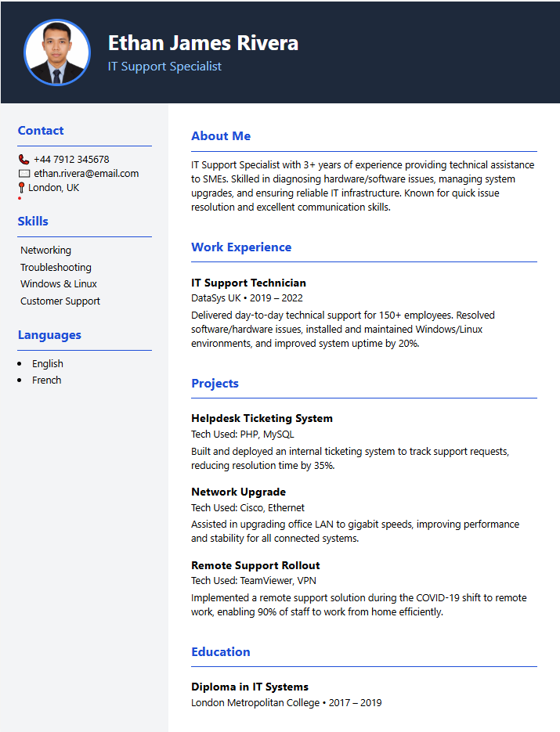Click the About Me section heading
The image size is (560, 732).
[221, 136]
